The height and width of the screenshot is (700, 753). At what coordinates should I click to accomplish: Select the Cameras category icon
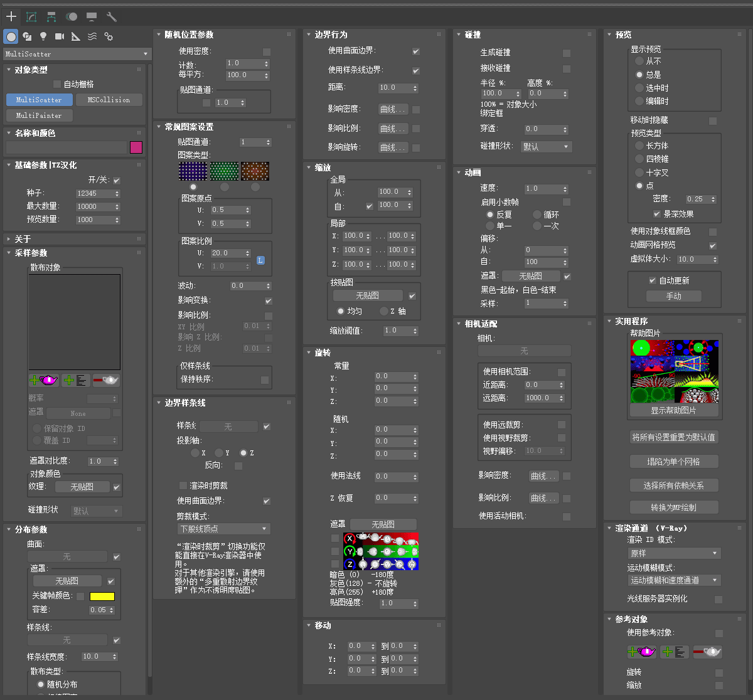(60, 36)
